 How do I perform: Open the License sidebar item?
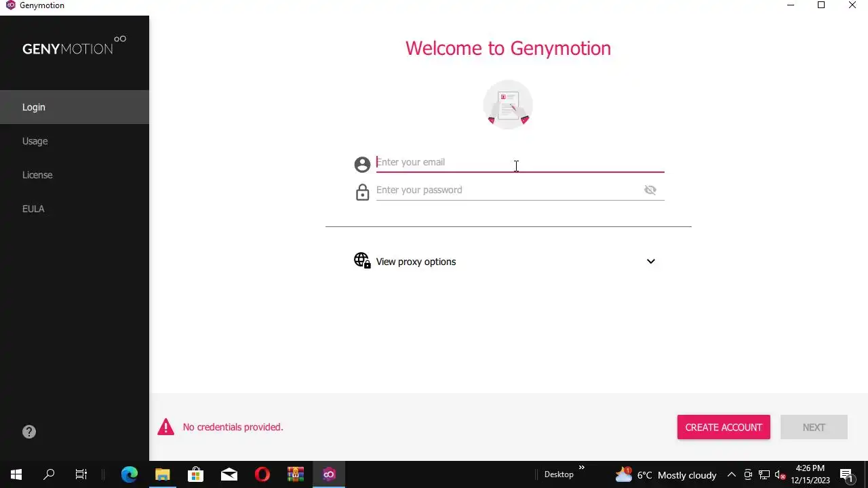click(75, 175)
